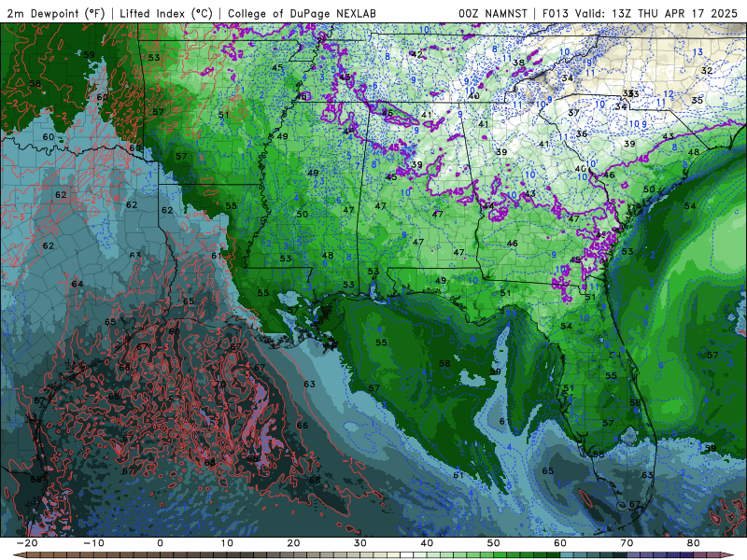Image resolution: width=747 pixels, height=560 pixels.
Task: Click the '80' colorbar tick label
Action: [694, 543]
